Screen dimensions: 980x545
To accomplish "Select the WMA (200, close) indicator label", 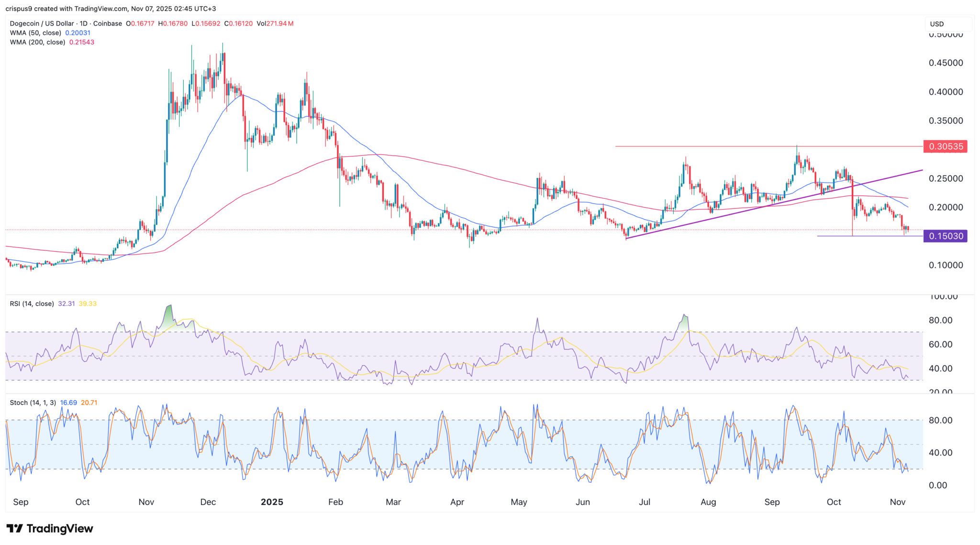I will 37,42.
